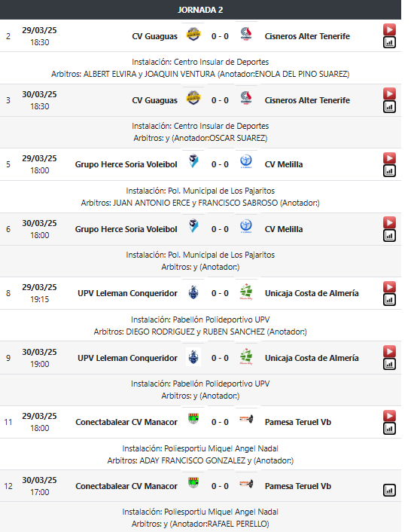The width and height of the screenshot is (414, 532).
Task: Open Grupo Herce Soria Voleibol link in match 6
Action: point(126,229)
